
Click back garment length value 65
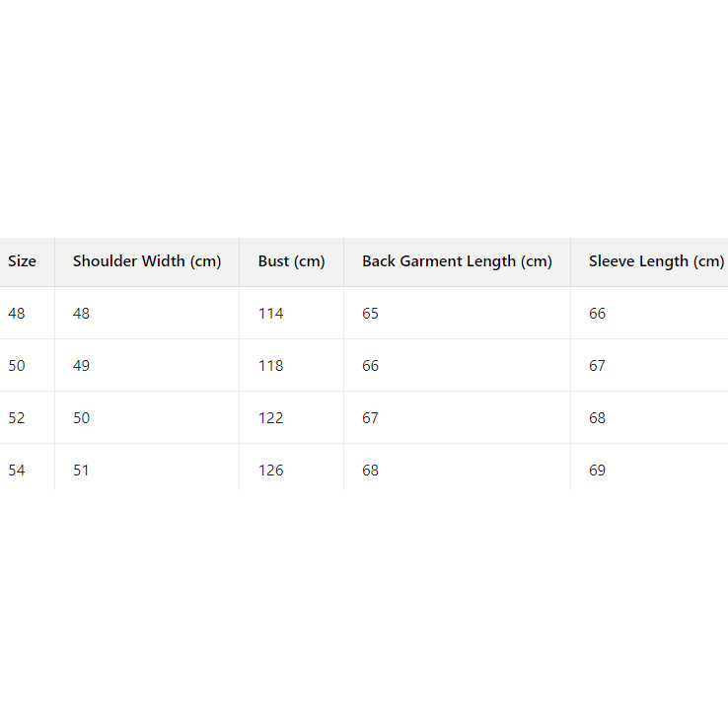[x=371, y=314]
